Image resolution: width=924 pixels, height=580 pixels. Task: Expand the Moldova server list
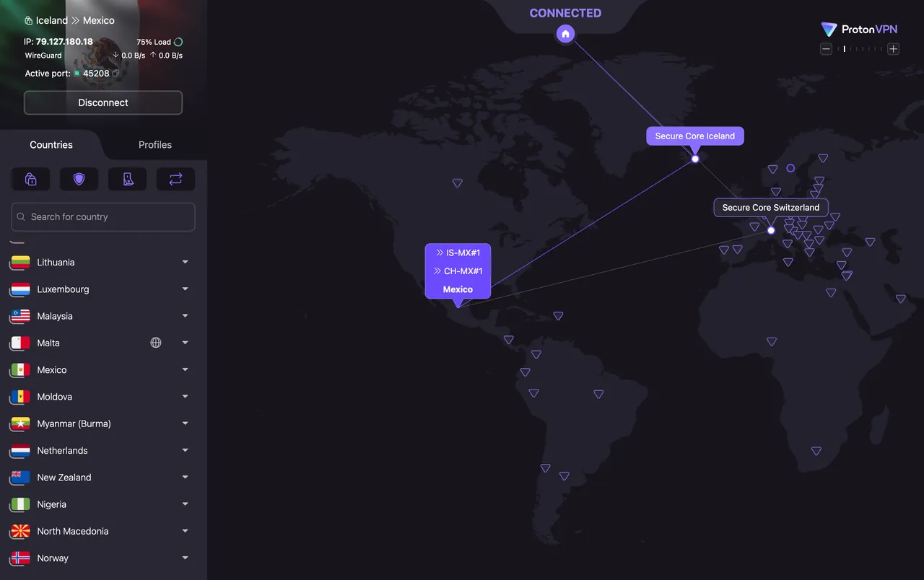pyautogui.click(x=186, y=397)
